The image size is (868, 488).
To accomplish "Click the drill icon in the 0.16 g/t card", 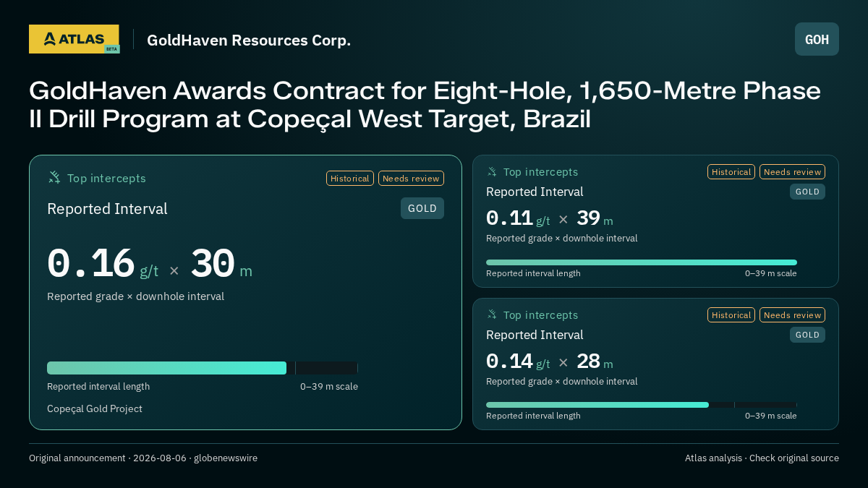I will tap(54, 177).
